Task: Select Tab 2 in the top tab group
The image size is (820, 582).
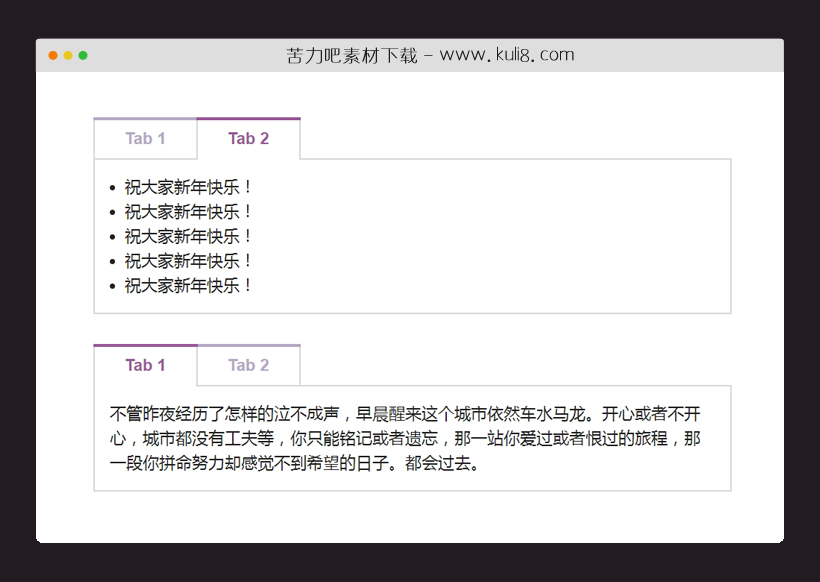Action: point(248,138)
